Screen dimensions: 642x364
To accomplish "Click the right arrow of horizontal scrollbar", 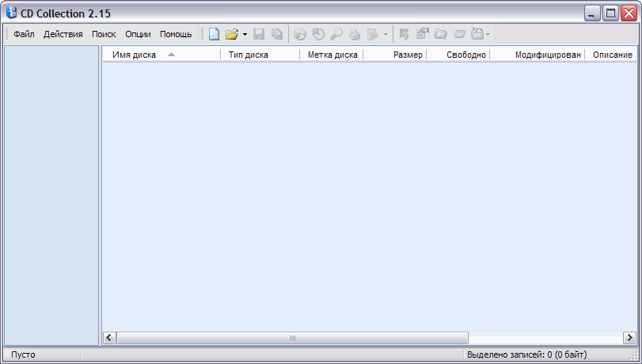I will point(629,338).
